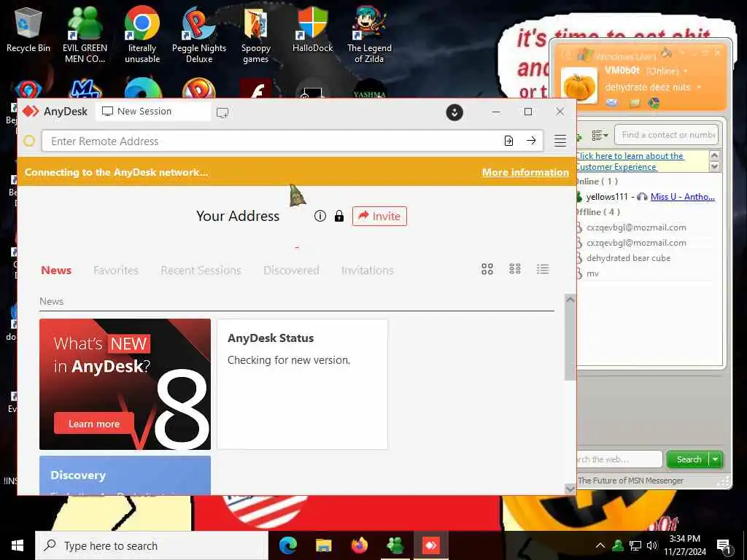The image size is (747, 560).
Task: Open the VM0b0t Online status dropdown
Action: tap(686, 71)
